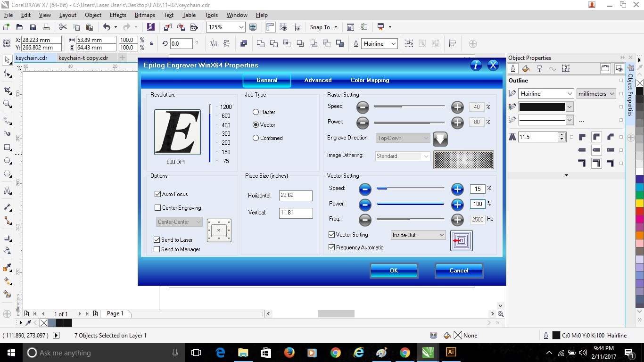Viewport: 644px width, 362px height.
Task: Toggle the Auto Focus checkbox
Action: 157,194
